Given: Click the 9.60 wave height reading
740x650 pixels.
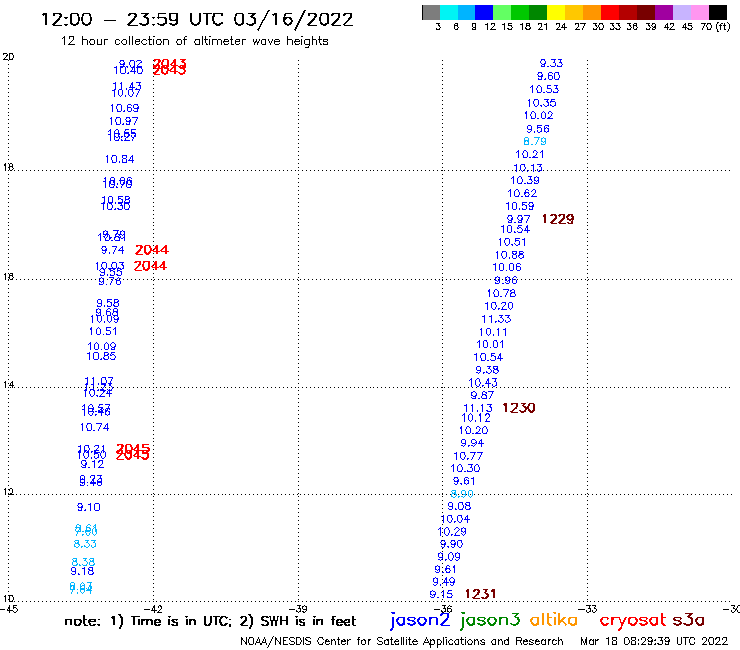Looking at the screenshot, I should coord(548,76).
